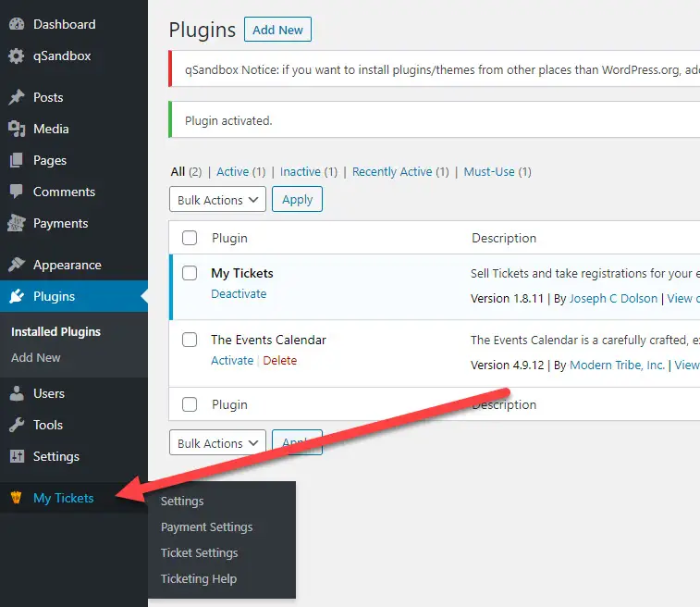Screen dimensions: 700x607
Task: Click the qSandbox gear icon
Action: pos(17,56)
